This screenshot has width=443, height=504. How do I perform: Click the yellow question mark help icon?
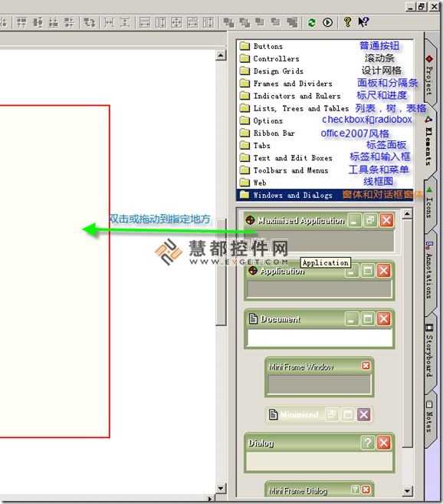(347, 22)
